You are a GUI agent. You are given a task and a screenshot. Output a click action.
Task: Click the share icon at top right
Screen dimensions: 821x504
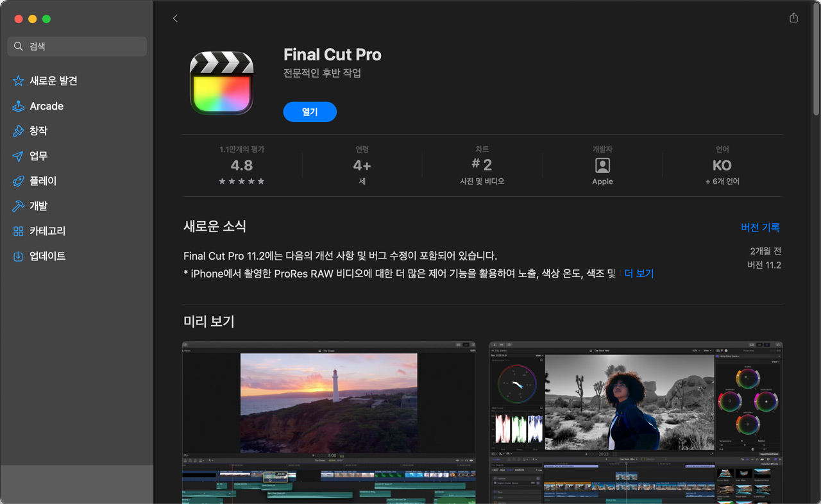tap(793, 18)
